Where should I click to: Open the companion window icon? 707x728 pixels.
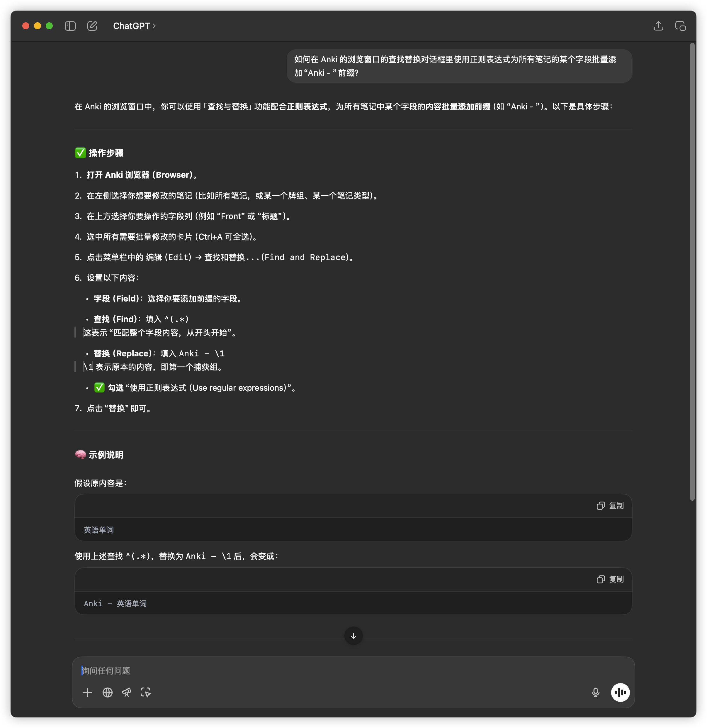click(680, 26)
